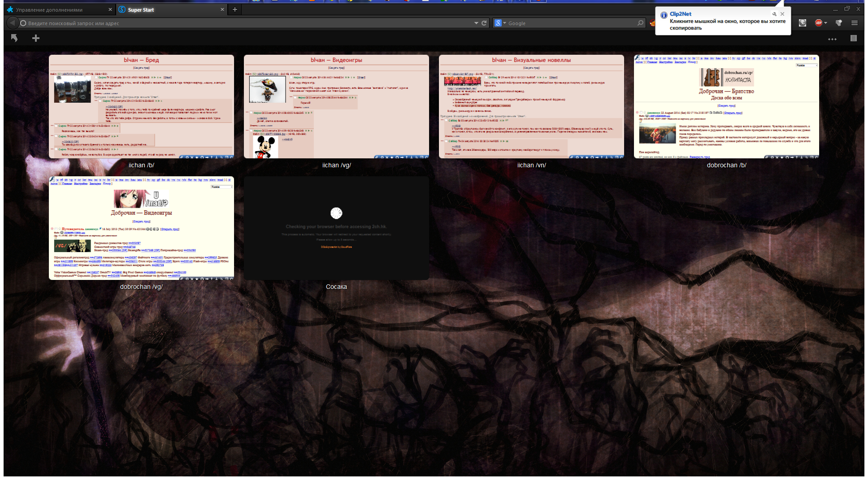Switch to the Управление дополнениями tab
This screenshot has height=480, width=868.
point(59,9)
